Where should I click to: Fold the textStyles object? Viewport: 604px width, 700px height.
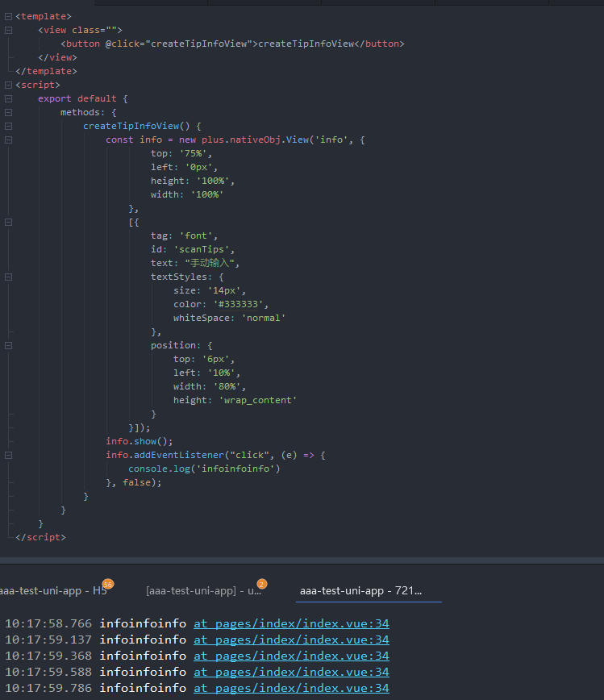[x=8, y=277]
